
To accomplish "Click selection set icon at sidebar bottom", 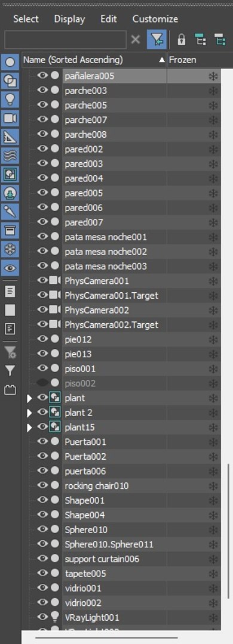I will [x=10, y=389].
